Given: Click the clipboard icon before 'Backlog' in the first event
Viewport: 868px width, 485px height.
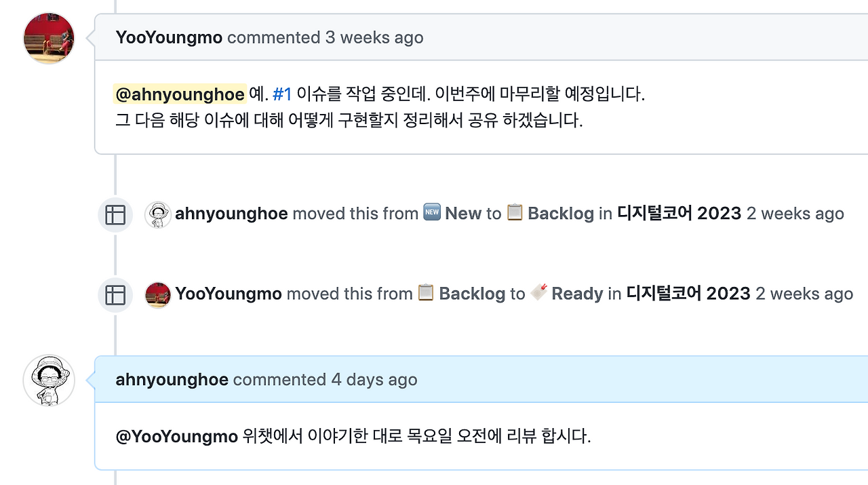Looking at the screenshot, I should [515, 212].
